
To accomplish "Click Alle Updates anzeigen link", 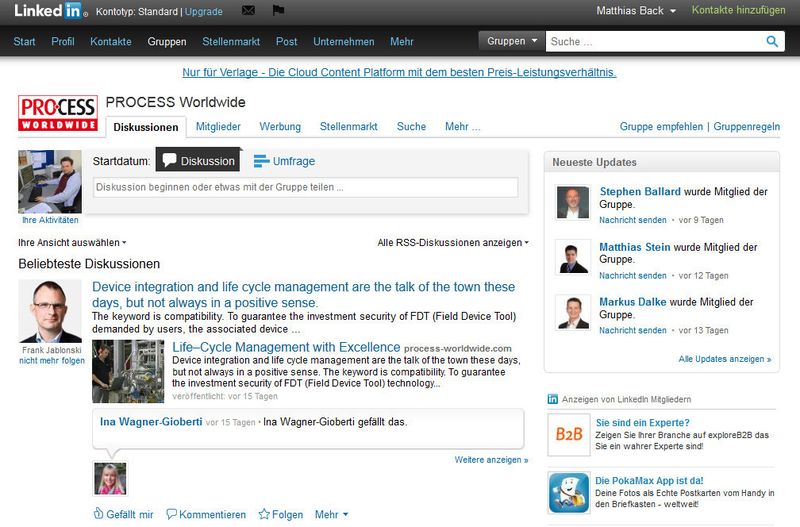I will pos(724,359).
